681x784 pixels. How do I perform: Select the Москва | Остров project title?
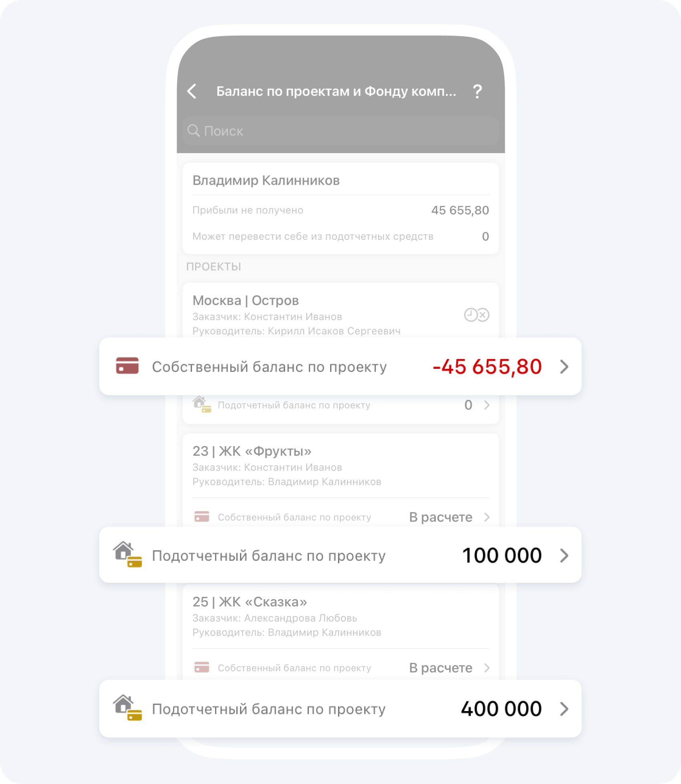coord(246,301)
